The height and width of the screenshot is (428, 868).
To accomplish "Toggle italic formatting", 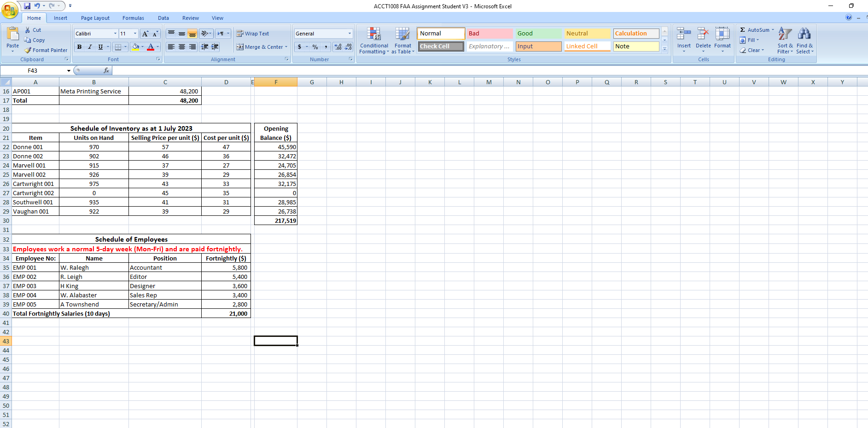I will (89, 46).
